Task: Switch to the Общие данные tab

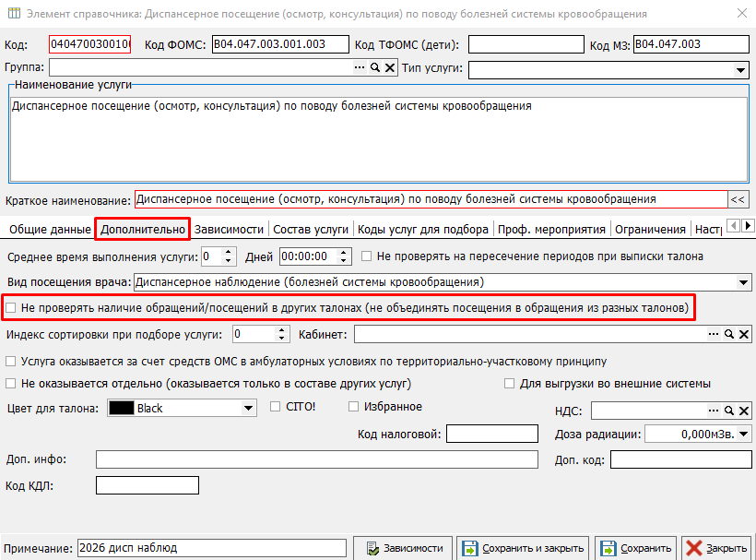Action: [x=50, y=230]
